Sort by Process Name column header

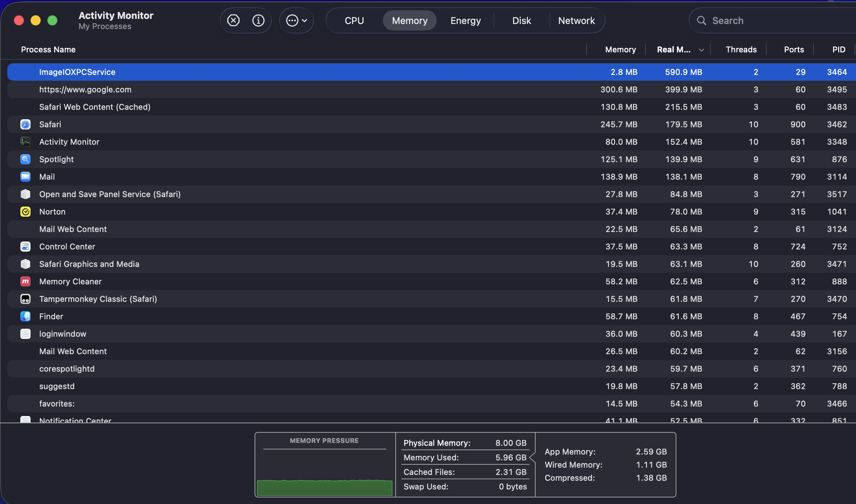pos(48,49)
